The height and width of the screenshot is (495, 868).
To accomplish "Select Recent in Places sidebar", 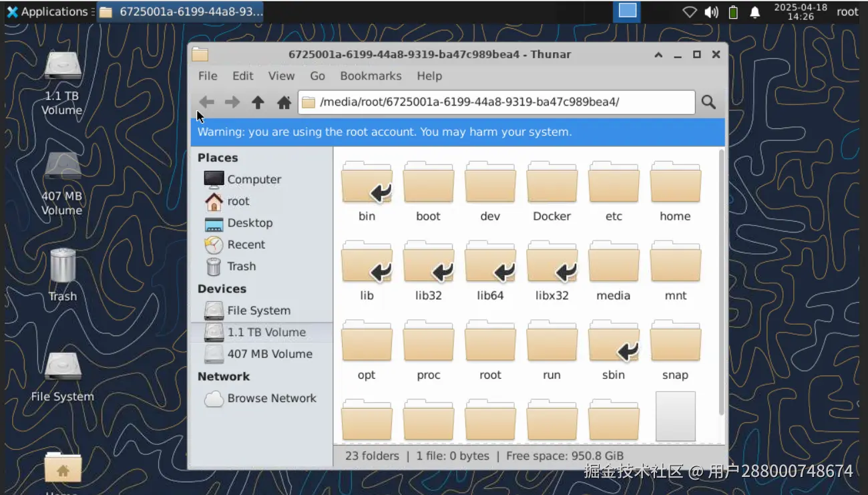I will pos(262,244).
